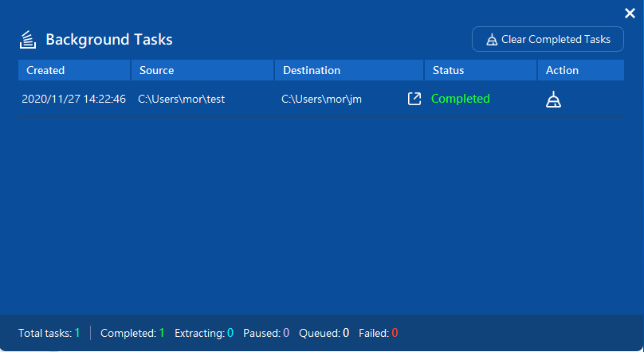This screenshot has width=644, height=352.
Task: Click the Queued counter in footer
Action: point(324,333)
